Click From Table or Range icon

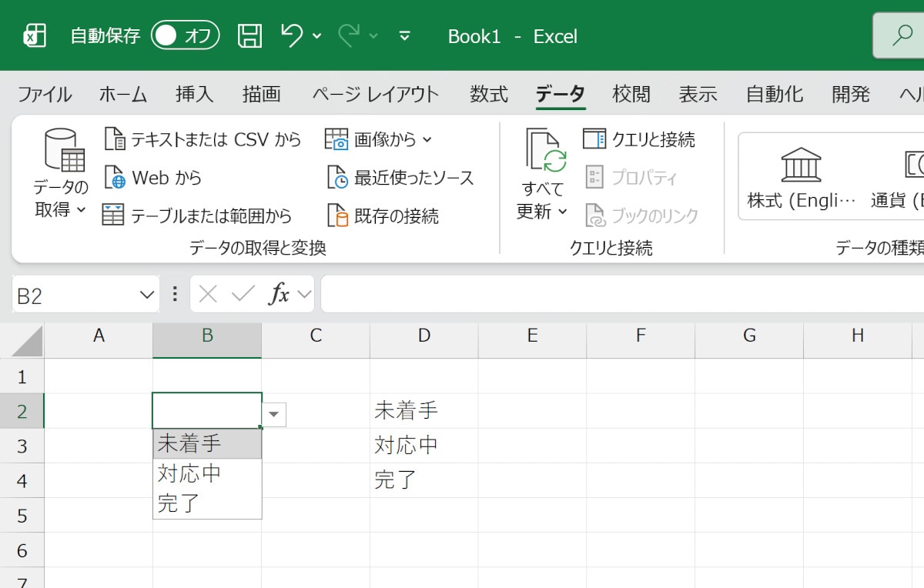pos(114,215)
